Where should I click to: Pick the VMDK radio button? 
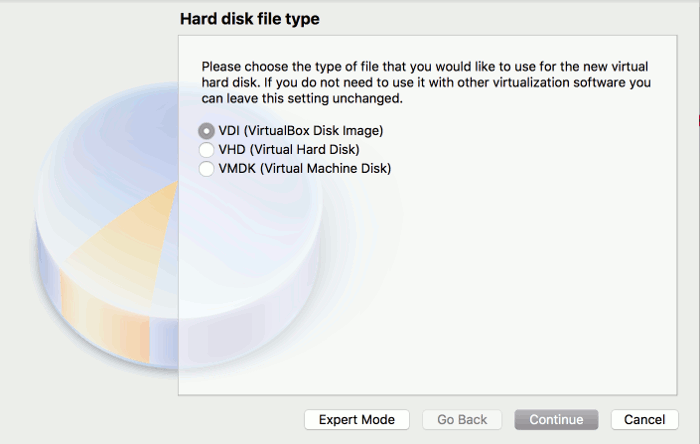(x=206, y=169)
